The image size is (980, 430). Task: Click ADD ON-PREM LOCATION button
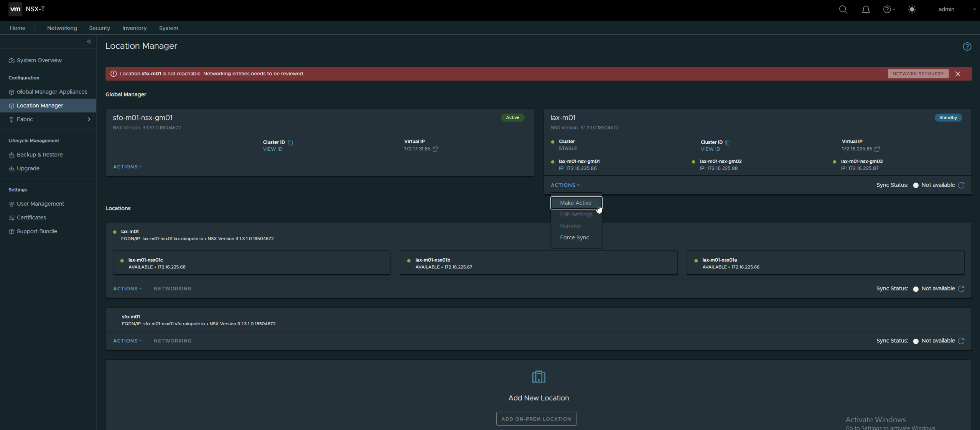[x=536, y=419]
